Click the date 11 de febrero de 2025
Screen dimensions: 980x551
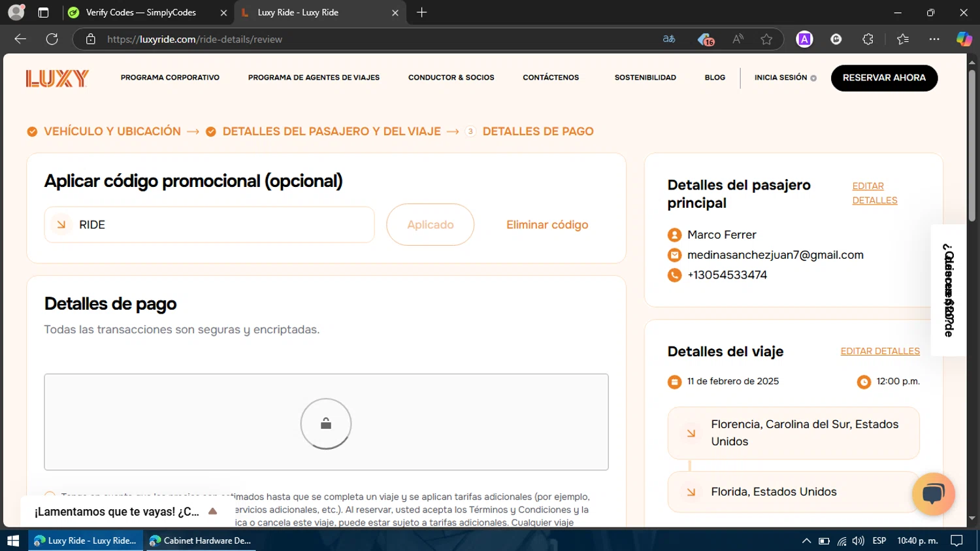(x=732, y=382)
